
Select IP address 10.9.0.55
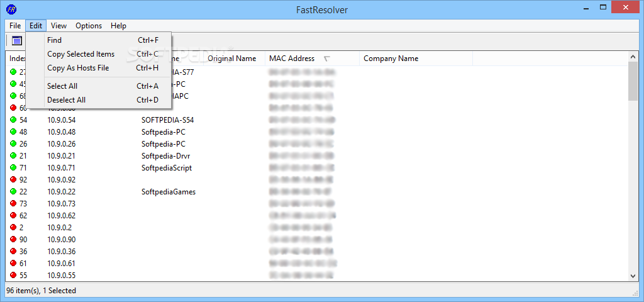62,276
